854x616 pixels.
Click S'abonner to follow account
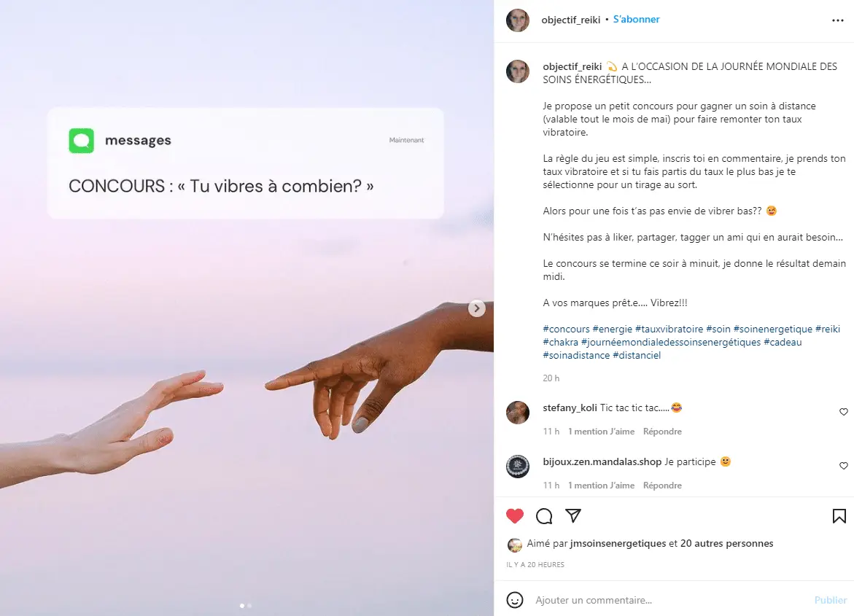[636, 19]
